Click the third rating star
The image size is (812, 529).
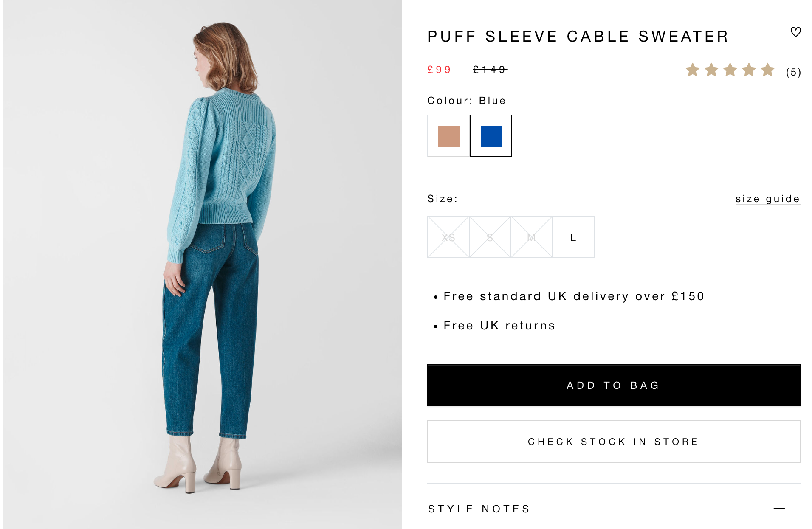coord(730,70)
